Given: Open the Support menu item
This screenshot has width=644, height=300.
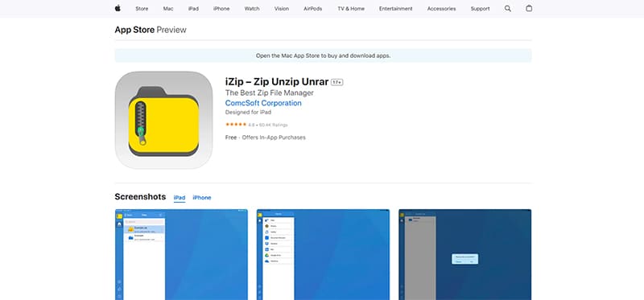Looking at the screenshot, I should tap(480, 9).
